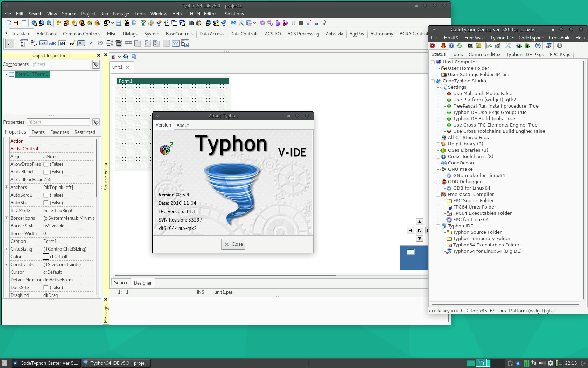This screenshot has width=588, height=368.
Task: Select the component selection arrow pointer
Action: click(9, 43)
